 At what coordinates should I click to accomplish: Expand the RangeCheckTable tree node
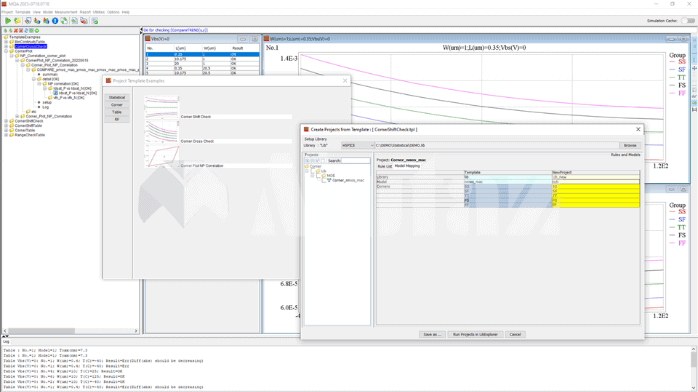[x=6, y=135]
